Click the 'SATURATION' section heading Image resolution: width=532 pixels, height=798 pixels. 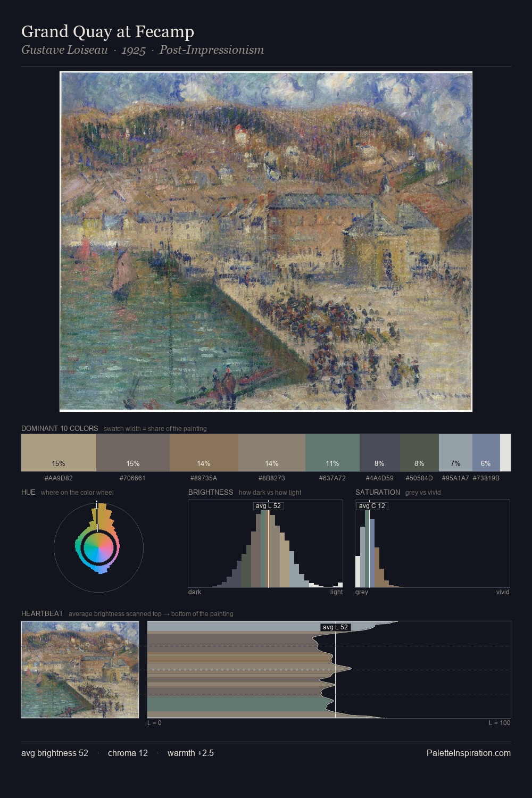[x=378, y=492]
